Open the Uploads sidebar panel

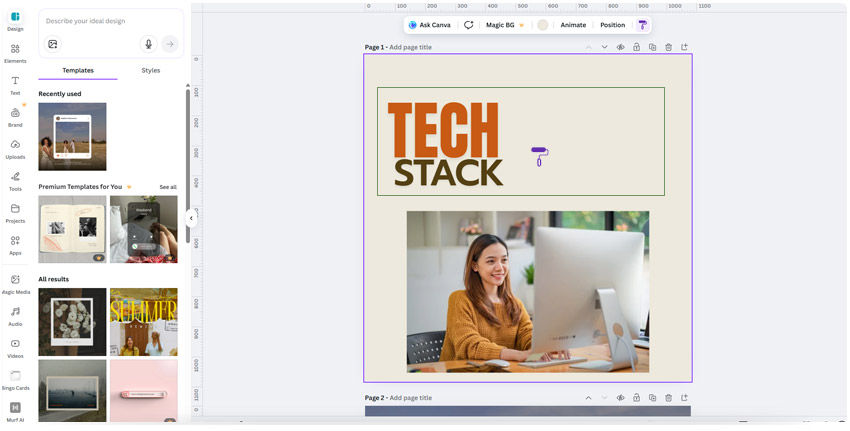click(15, 149)
